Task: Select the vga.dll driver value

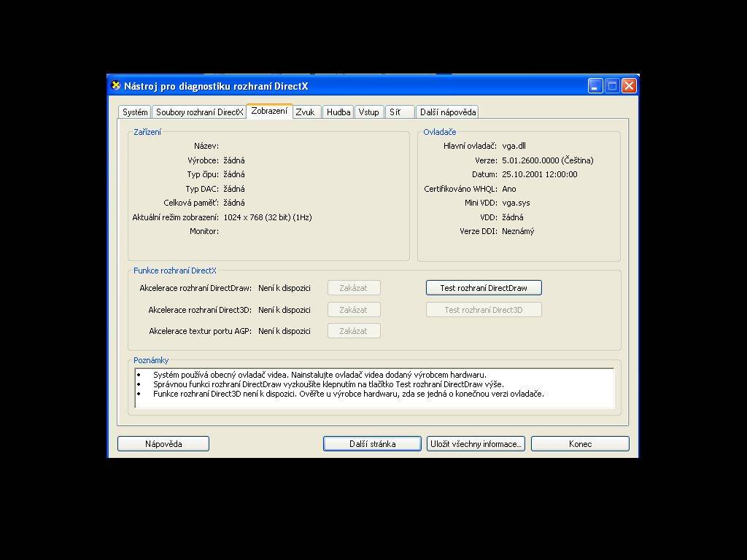Action: [x=514, y=146]
